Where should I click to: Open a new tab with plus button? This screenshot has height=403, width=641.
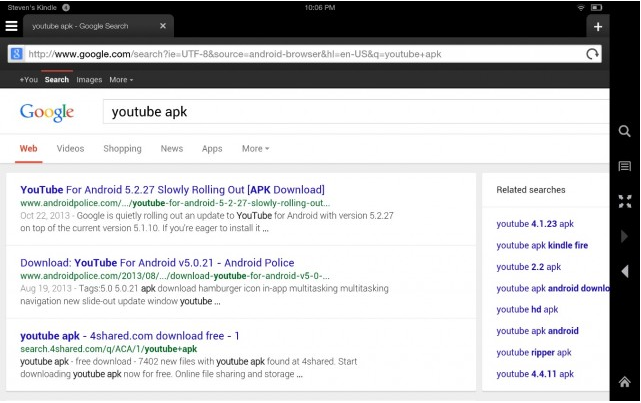click(x=598, y=27)
